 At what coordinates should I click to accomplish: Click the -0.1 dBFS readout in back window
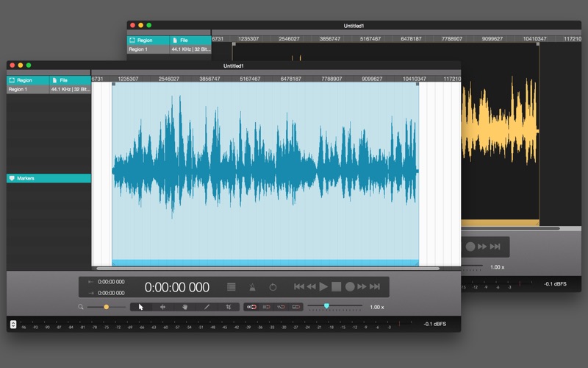556,284
